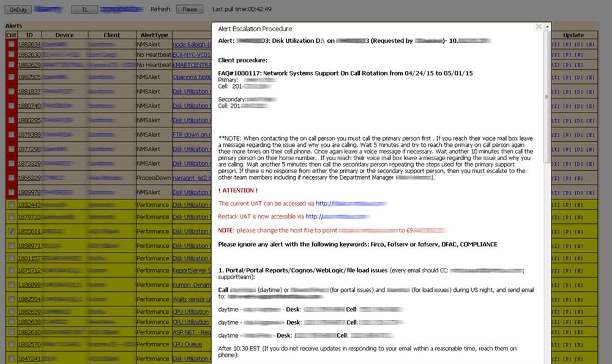Click the [X] action for alert 1882629
Image resolution: width=612 pixels, height=364 pixels.
tap(579, 65)
